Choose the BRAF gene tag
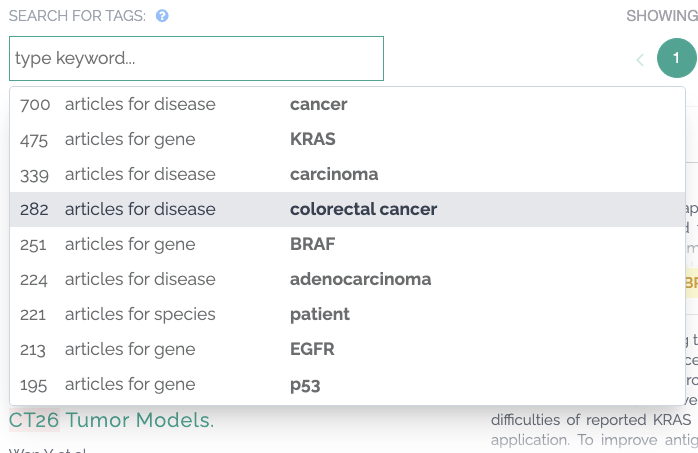The image size is (698, 453). (312, 244)
